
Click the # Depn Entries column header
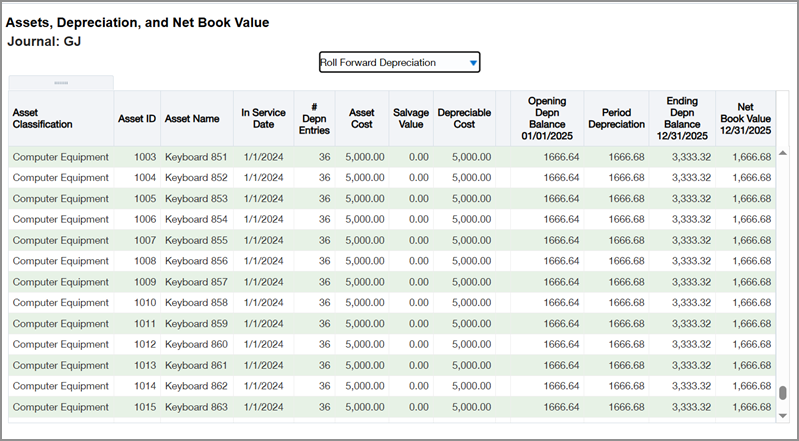click(x=314, y=119)
